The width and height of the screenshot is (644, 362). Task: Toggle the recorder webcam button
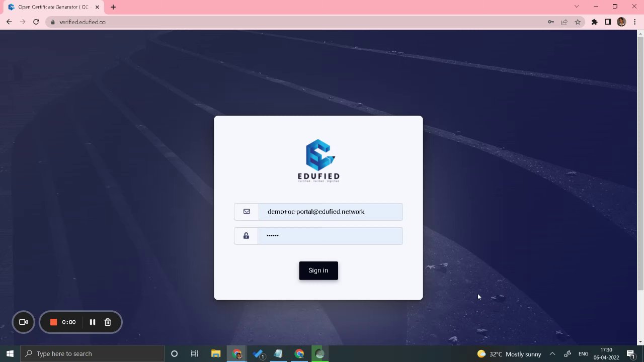(23, 322)
